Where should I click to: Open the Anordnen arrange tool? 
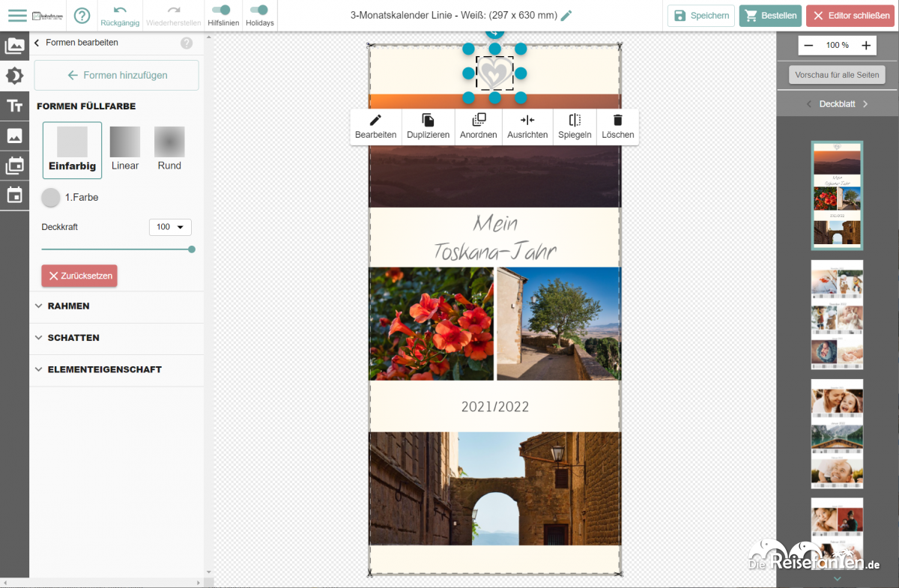(x=478, y=127)
